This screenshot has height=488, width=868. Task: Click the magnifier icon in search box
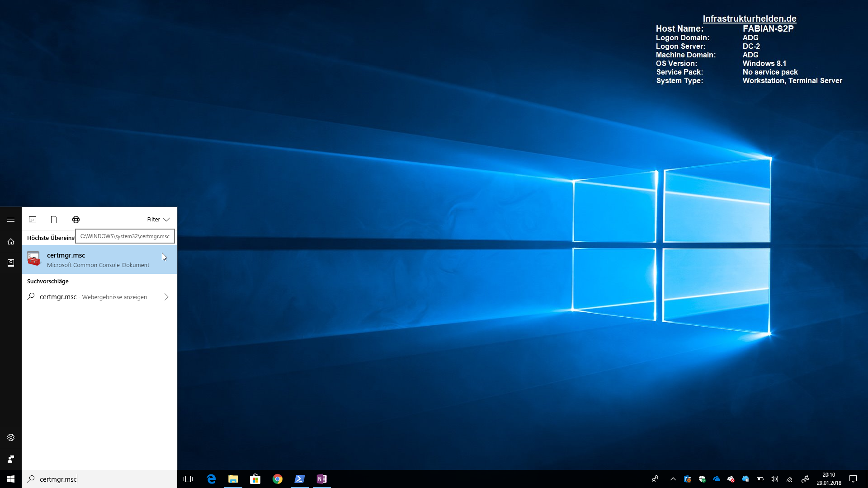31,479
